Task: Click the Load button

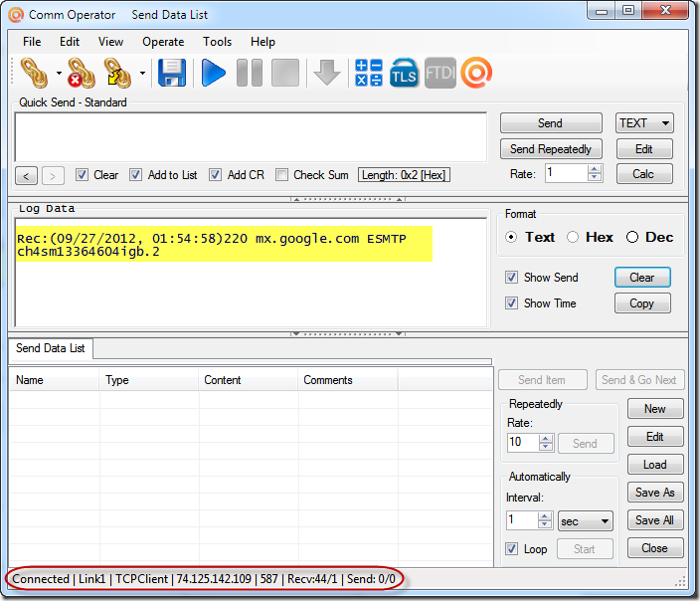Action: 655,465
